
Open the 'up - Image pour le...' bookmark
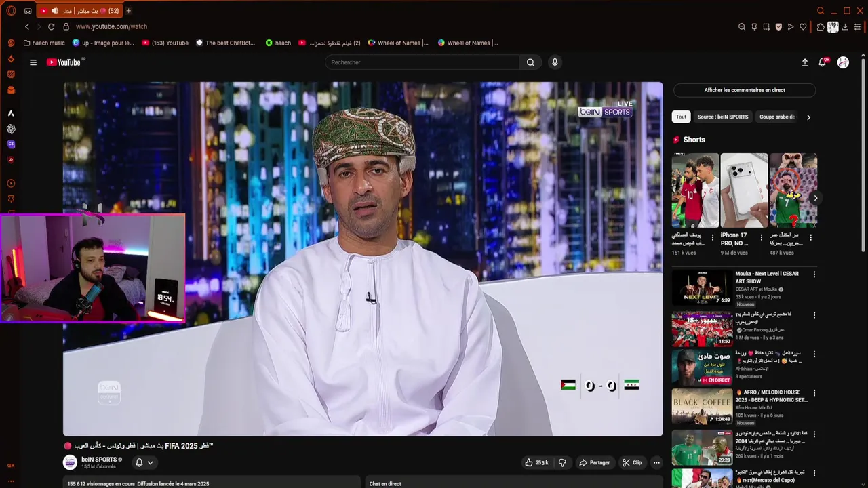[103, 43]
